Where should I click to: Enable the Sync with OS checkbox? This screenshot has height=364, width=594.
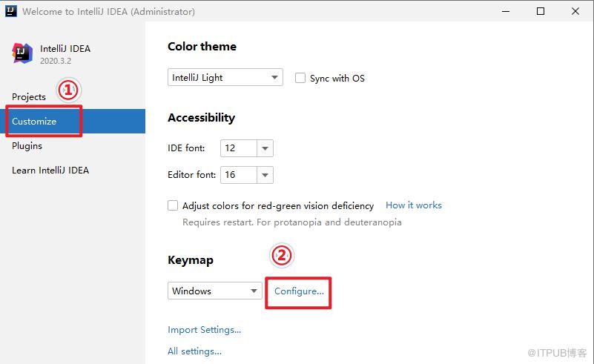coord(300,78)
